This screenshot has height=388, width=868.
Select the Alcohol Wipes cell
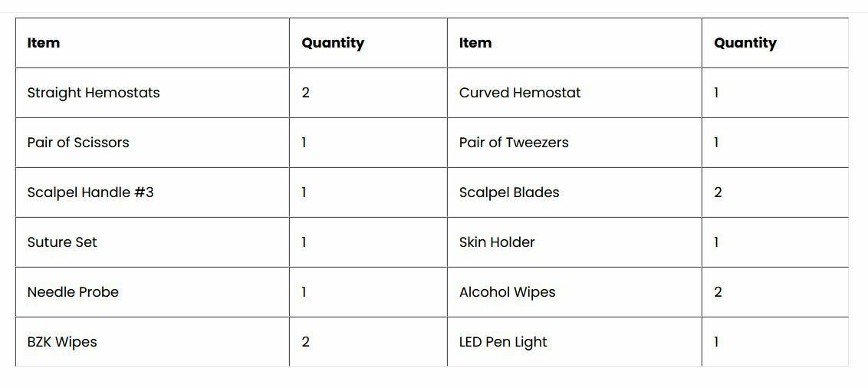click(574, 291)
